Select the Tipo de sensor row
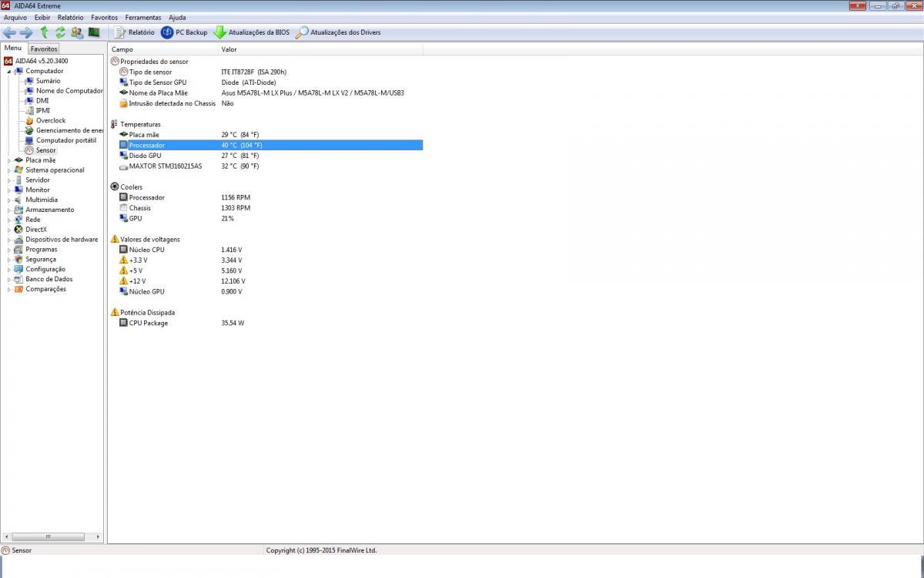Viewport: 924px width, 578px height. click(266, 72)
